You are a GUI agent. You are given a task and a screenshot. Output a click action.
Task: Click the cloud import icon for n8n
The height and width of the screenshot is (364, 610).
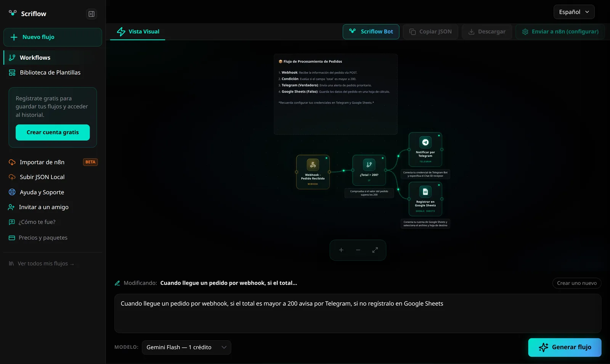(12, 162)
